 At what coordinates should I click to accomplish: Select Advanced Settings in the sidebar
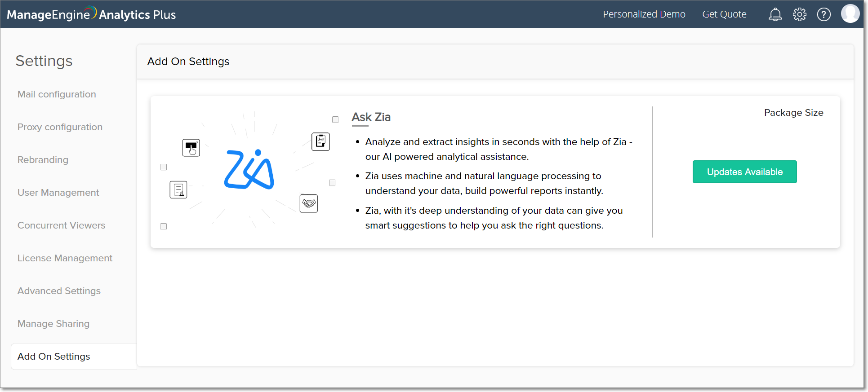(x=59, y=291)
